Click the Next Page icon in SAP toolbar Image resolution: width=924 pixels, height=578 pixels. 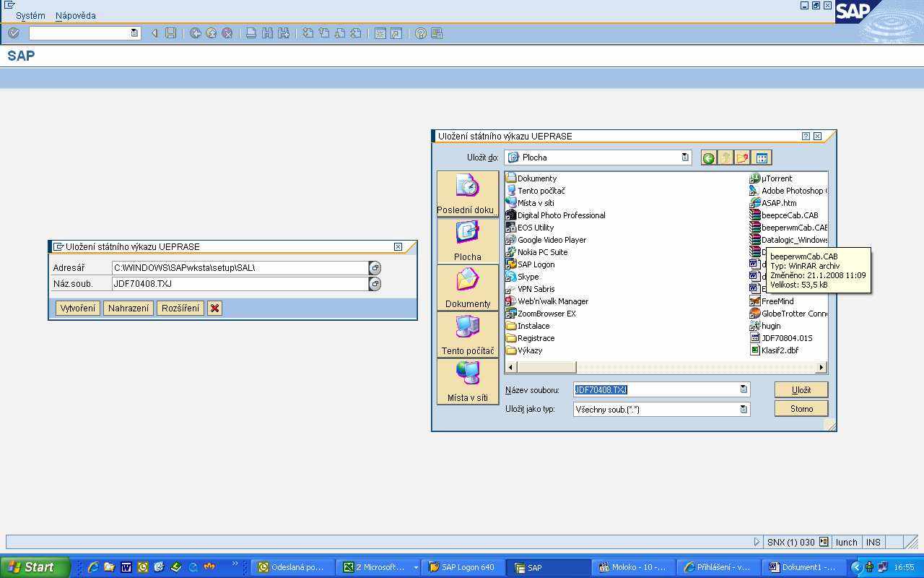[339, 33]
